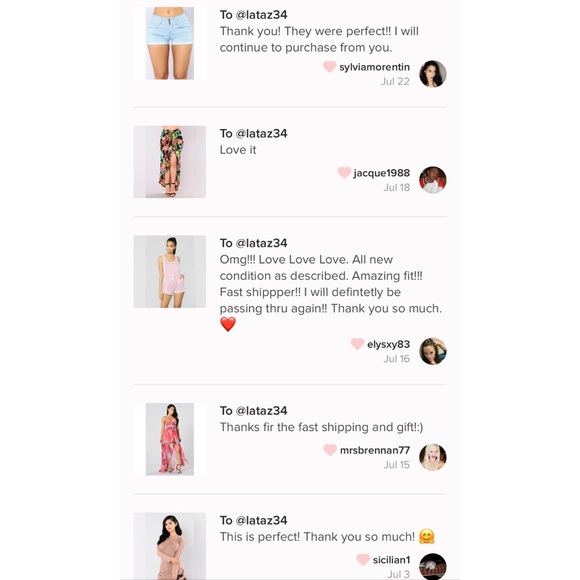Screen dimensions: 580x580
Task: Open @lataz34 mention in Love it comment
Action: [x=261, y=134]
